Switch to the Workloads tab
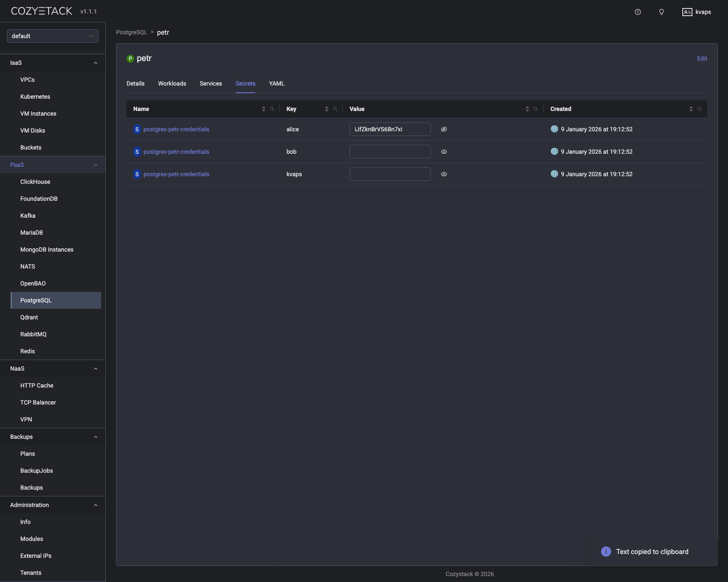 click(x=172, y=83)
